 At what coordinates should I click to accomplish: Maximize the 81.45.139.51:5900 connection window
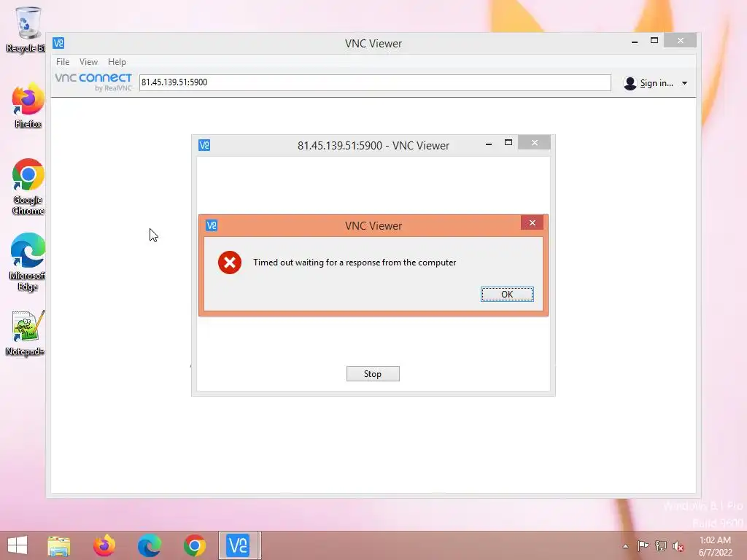tap(508, 143)
